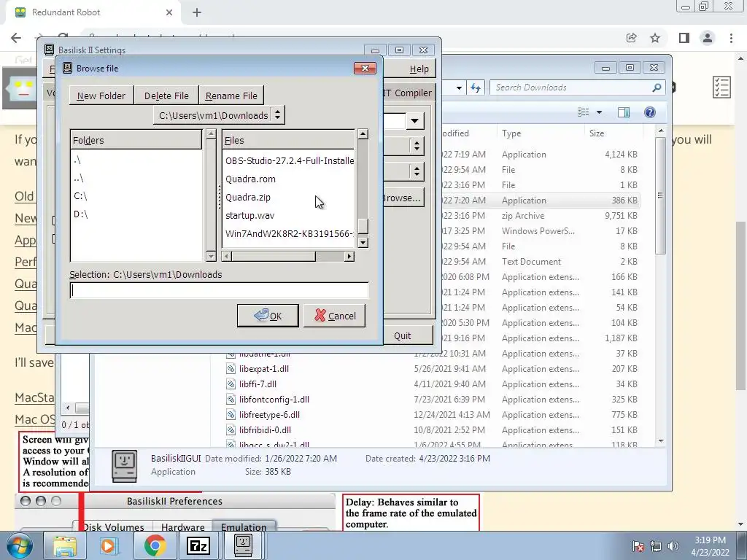This screenshot has width=747, height=560.
Task: Open Windows Start menu
Action: pos(19,545)
